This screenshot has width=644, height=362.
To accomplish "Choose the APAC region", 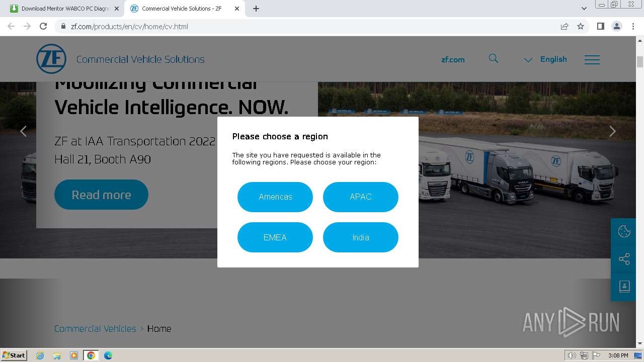I will [361, 197].
